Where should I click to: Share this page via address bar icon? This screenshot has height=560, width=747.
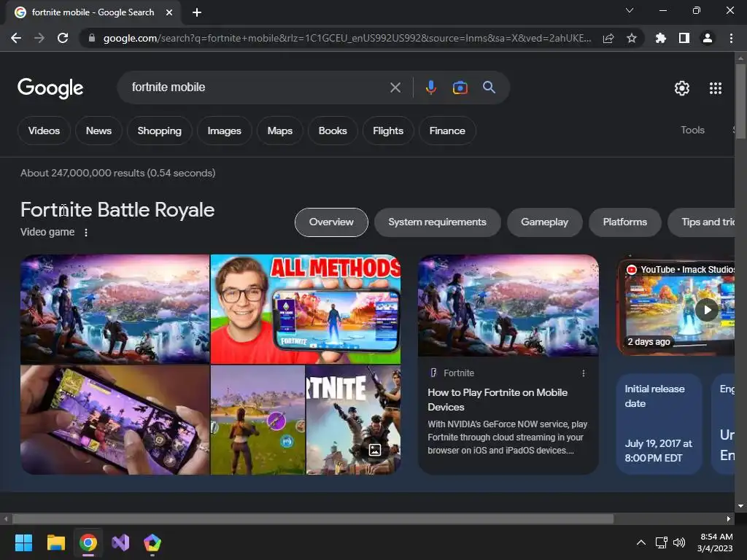pyautogui.click(x=608, y=39)
